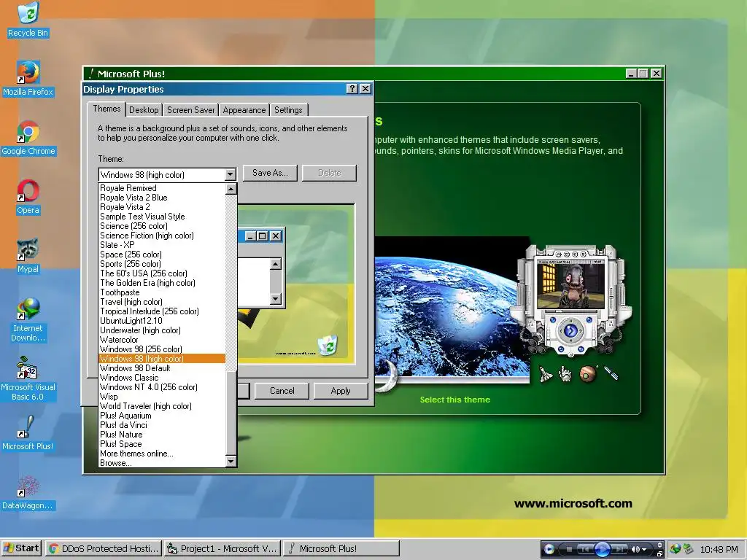Click the Windows Media Player icon on taskbar toolbar
The image size is (747, 560).
click(x=549, y=549)
